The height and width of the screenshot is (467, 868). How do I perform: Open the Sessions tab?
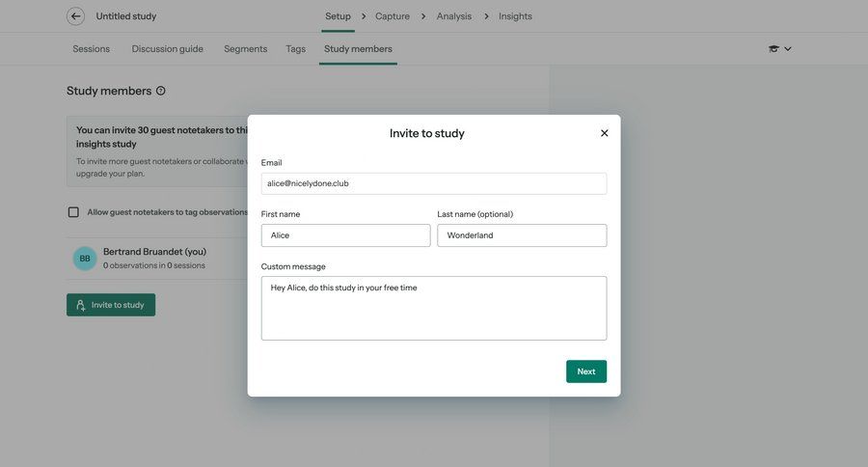click(x=92, y=49)
